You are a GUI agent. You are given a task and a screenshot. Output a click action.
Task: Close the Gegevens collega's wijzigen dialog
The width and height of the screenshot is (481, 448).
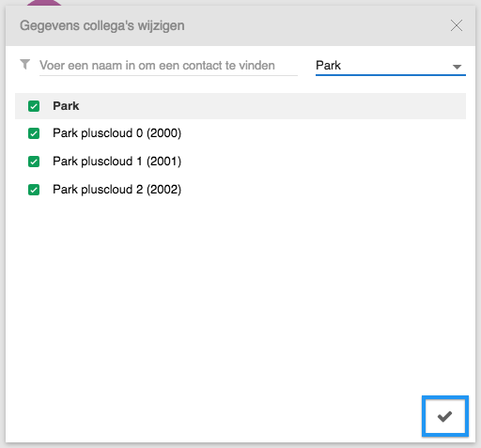tap(457, 25)
